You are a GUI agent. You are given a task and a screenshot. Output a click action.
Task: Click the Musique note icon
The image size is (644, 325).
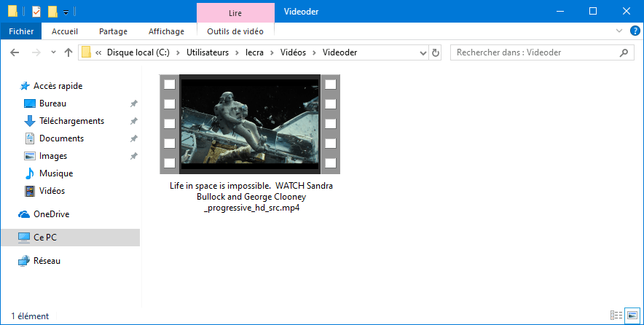30,173
